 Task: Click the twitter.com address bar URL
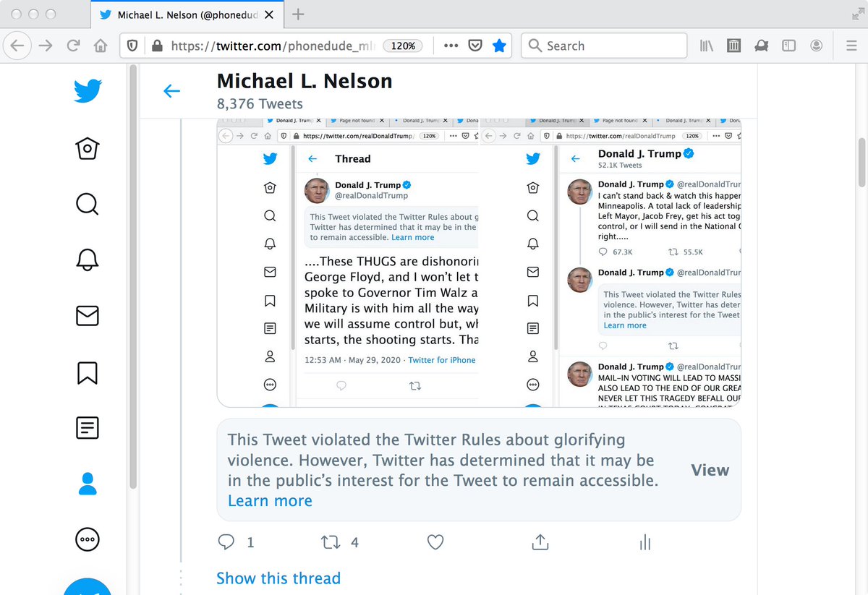tap(275, 46)
